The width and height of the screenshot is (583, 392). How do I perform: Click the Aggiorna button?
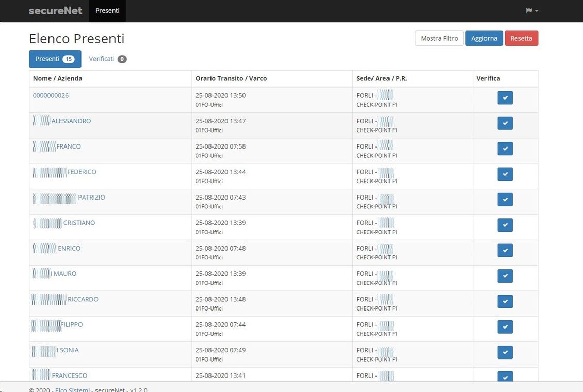[x=484, y=38]
